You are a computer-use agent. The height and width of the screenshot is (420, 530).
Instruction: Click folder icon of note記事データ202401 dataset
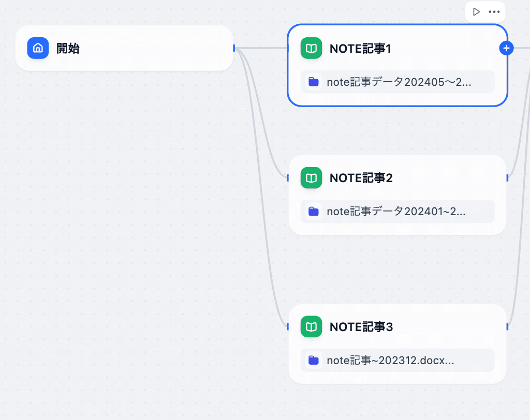[313, 211]
